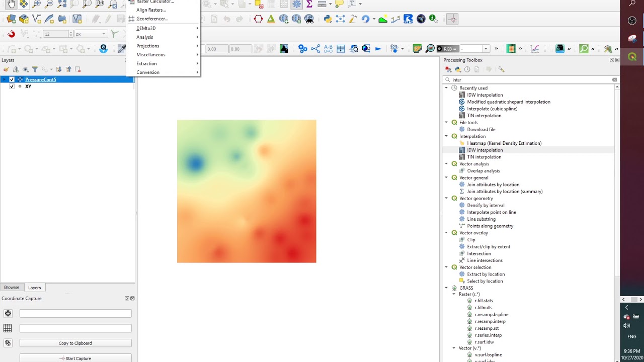The height and width of the screenshot is (362, 644).
Task: Select TIN interpolation under Recently used
Action: pyautogui.click(x=484, y=116)
